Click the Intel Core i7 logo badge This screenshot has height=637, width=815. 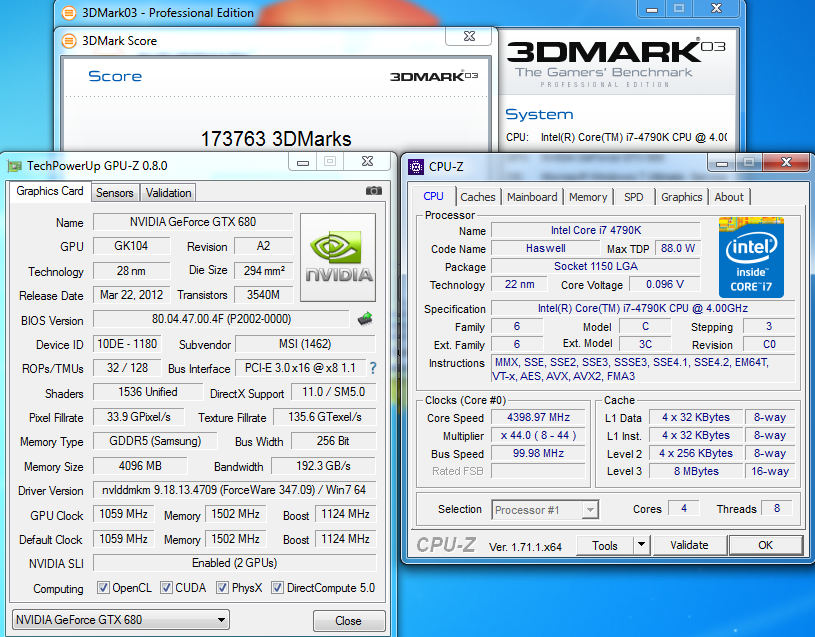751,257
